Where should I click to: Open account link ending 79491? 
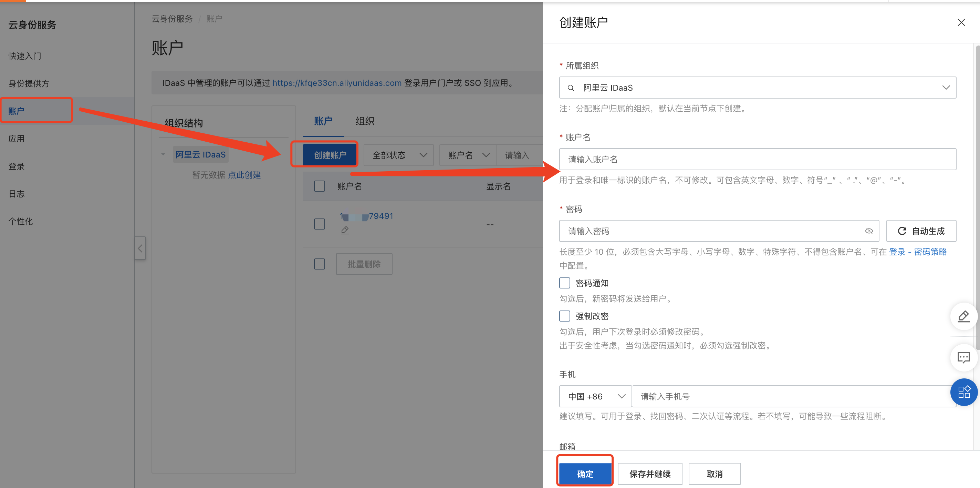tap(366, 216)
